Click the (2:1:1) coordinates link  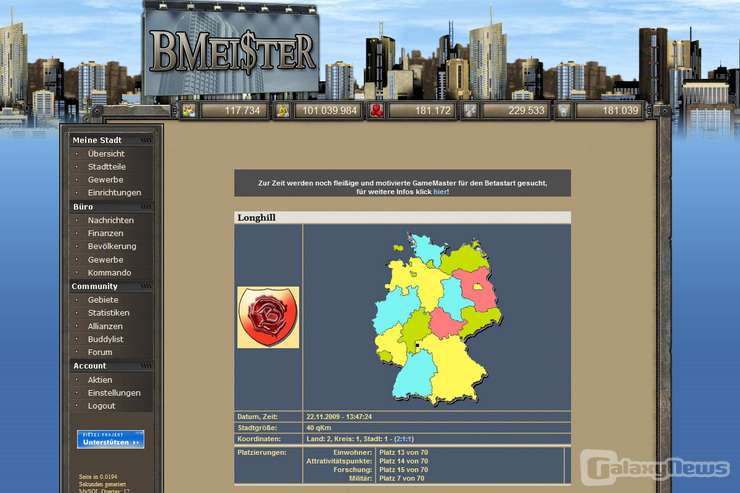click(x=404, y=439)
